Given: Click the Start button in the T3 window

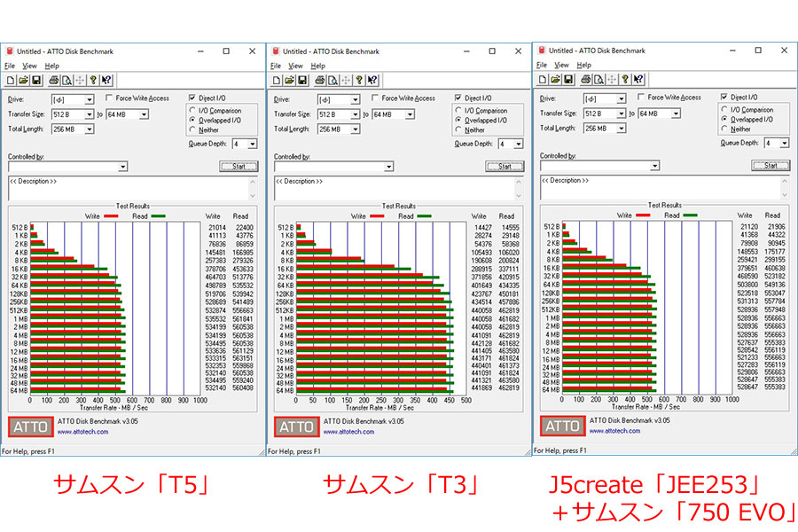Looking at the screenshot, I should (505, 167).
